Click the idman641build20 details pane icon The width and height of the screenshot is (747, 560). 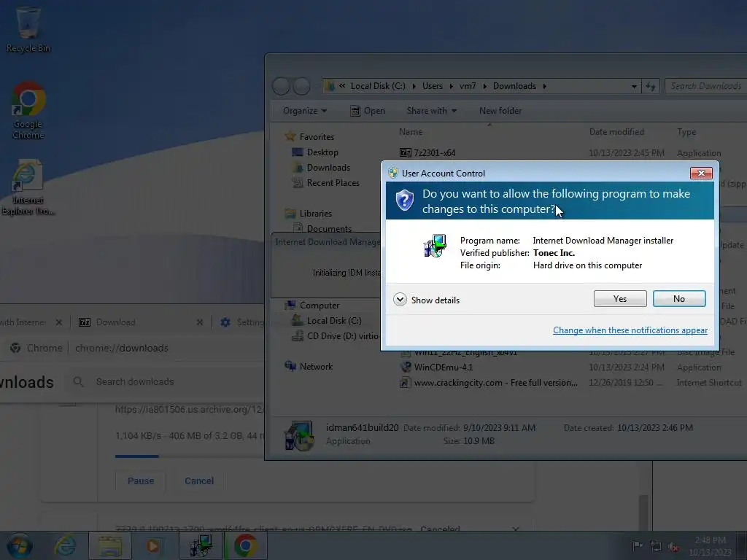(x=298, y=436)
